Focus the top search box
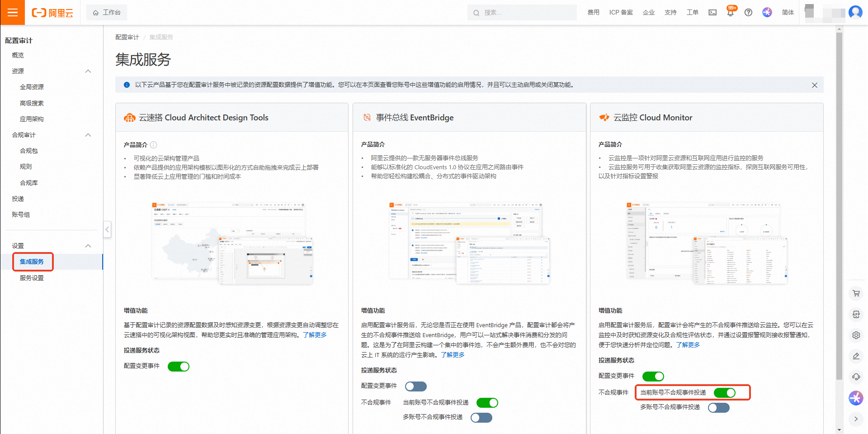The height and width of the screenshot is (434, 868). pyautogui.click(x=522, y=13)
